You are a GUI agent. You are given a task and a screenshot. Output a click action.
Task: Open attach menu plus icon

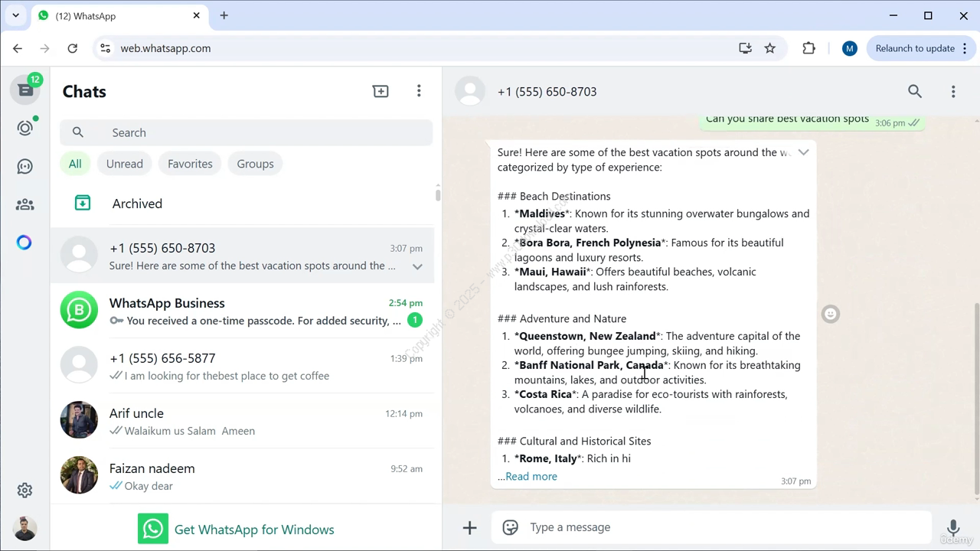(x=470, y=527)
